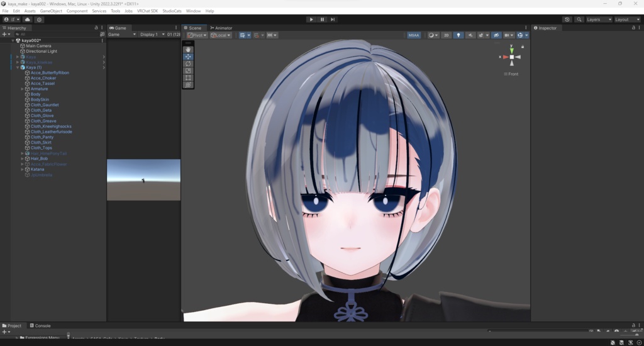
Task: Select the Cloth_Leatherfurisode object
Action: [x=51, y=131]
